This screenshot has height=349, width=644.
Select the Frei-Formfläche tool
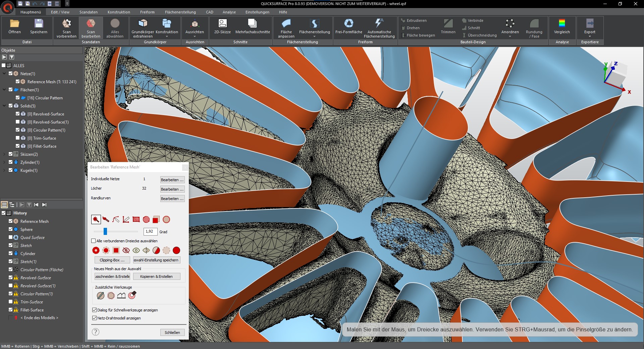pyautogui.click(x=348, y=23)
